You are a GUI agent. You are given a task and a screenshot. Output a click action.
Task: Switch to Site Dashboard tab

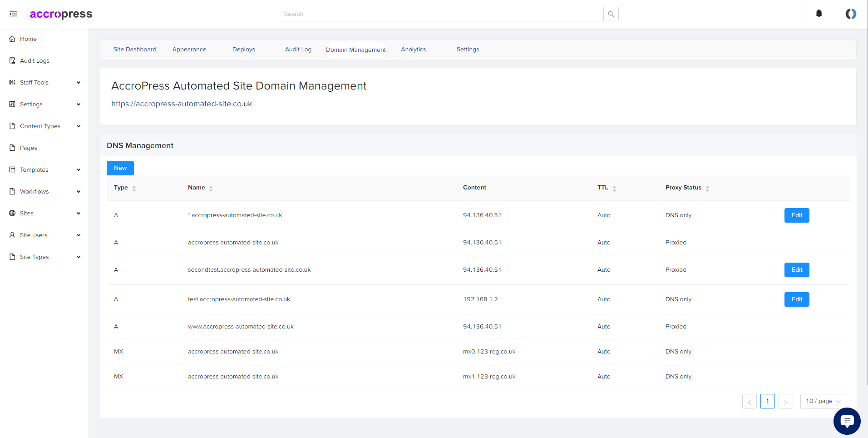tap(135, 50)
